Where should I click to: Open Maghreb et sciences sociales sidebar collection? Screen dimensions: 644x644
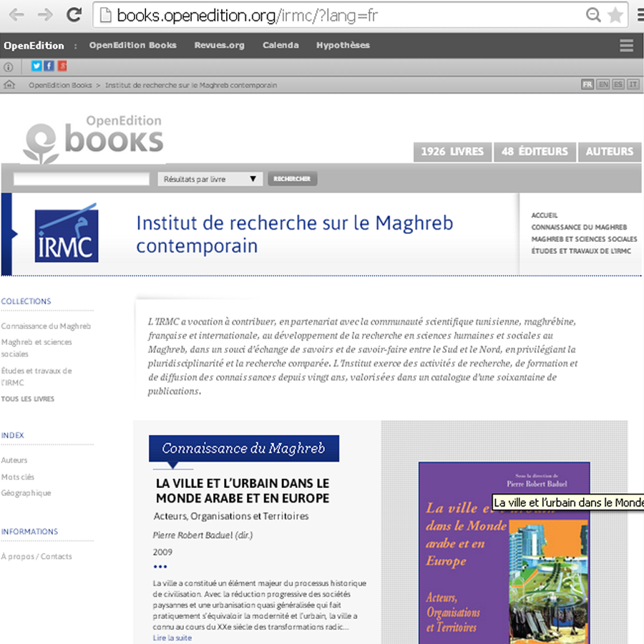(36, 348)
